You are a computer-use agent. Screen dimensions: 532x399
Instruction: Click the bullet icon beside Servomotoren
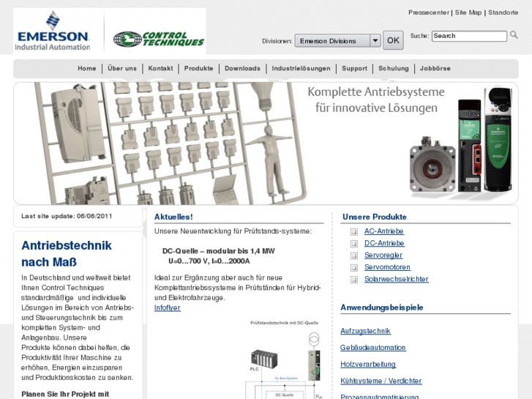[354, 267]
